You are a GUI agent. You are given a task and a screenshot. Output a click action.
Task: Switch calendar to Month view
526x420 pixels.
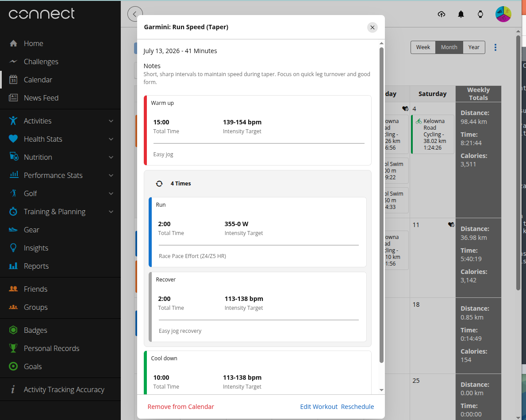click(449, 47)
